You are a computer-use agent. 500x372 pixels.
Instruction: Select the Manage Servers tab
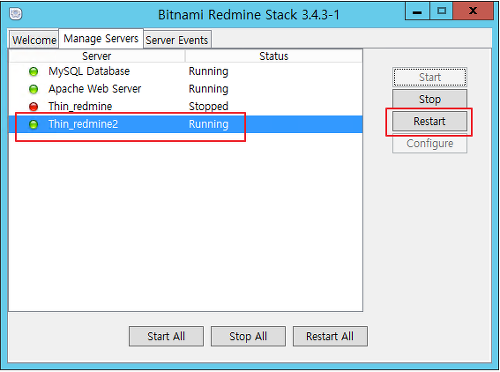point(101,39)
